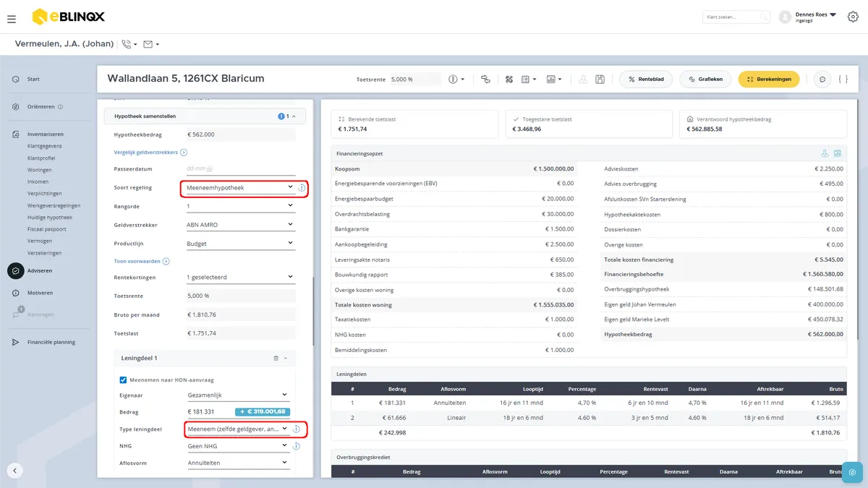
Task: Open the Rangorde dropdown
Action: tap(239, 206)
